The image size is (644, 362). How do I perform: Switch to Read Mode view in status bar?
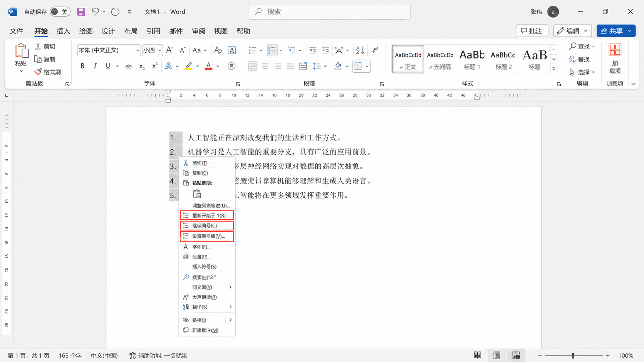(478, 355)
